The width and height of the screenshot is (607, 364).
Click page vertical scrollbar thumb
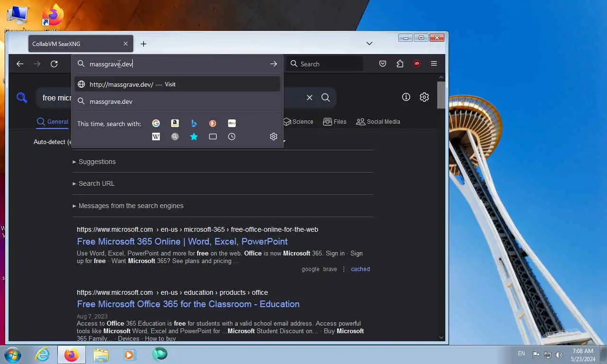click(441, 95)
